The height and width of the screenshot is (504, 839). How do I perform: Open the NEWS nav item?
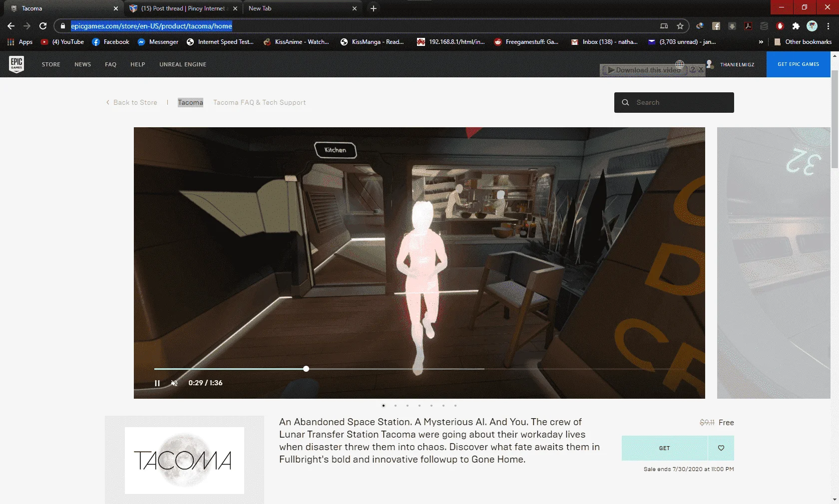pos(83,64)
